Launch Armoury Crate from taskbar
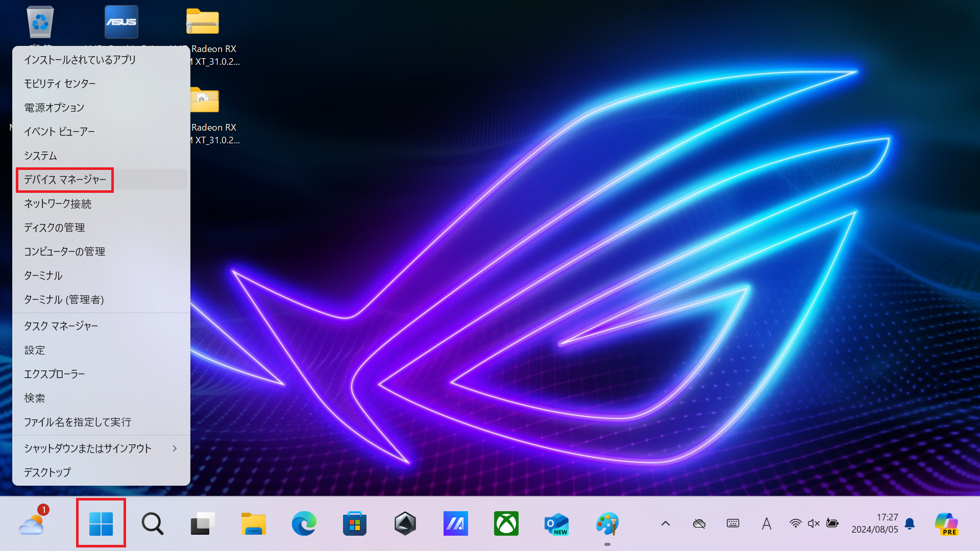The image size is (980, 551). coord(405,523)
